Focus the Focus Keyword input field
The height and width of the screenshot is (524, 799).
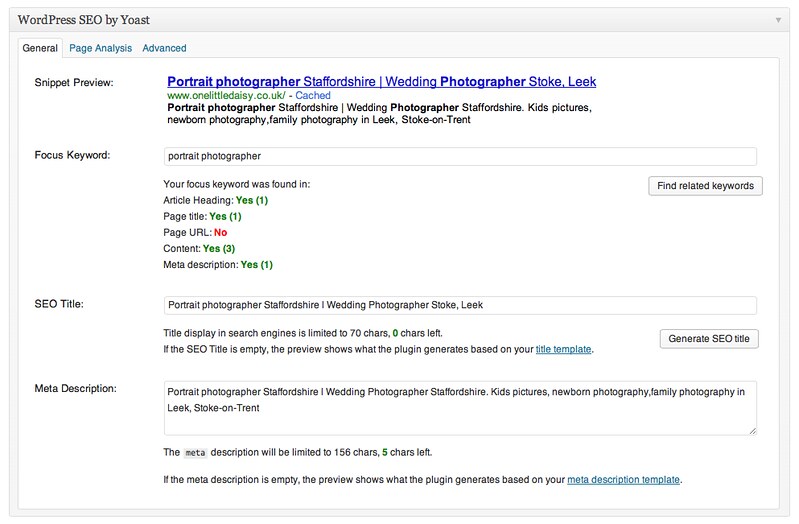[x=460, y=157]
